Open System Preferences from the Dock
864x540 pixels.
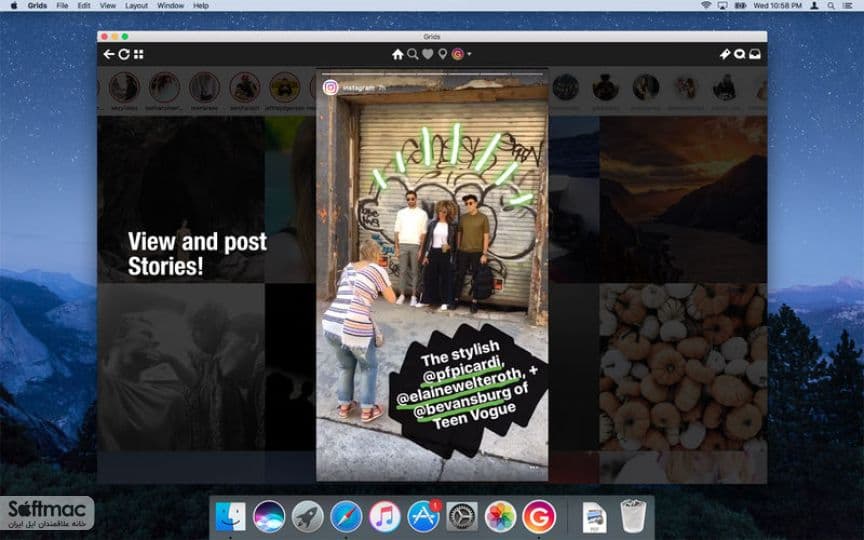[462, 516]
